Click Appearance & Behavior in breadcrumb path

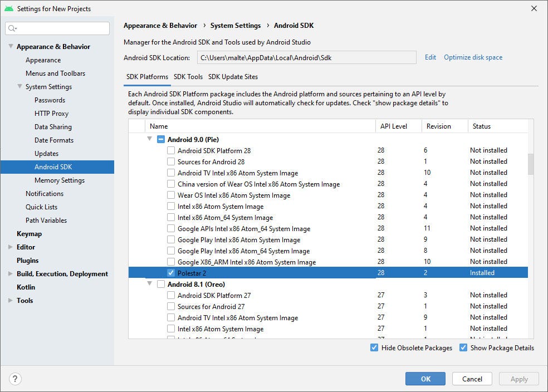point(160,26)
